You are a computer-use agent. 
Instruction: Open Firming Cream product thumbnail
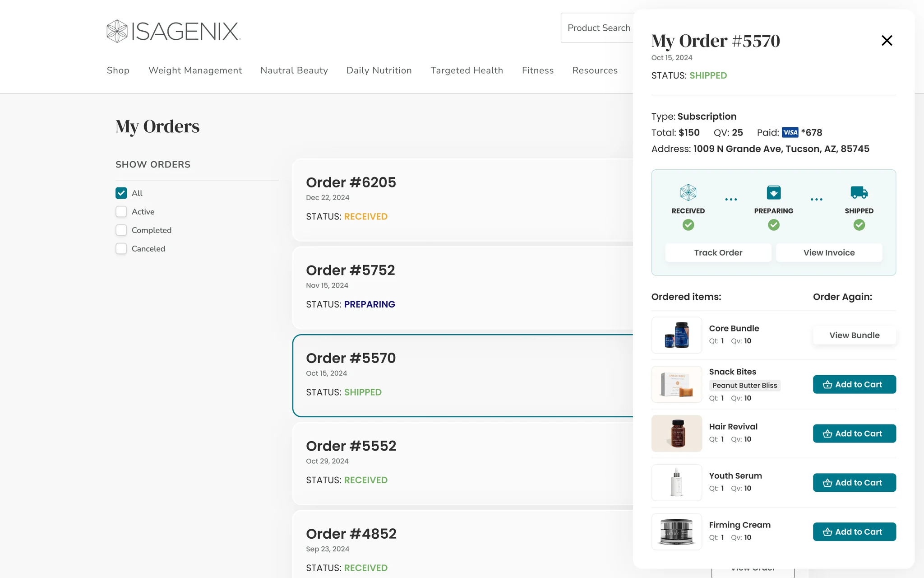click(x=676, y=532)
